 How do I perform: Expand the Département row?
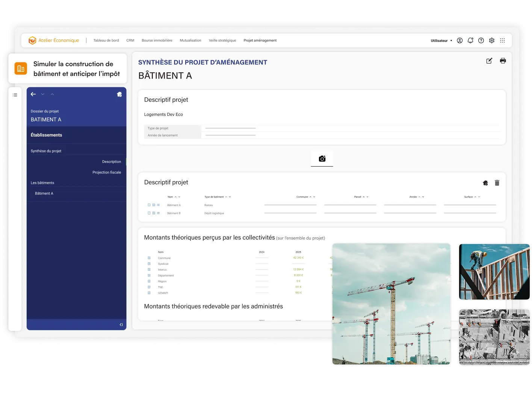click(149, 275)
